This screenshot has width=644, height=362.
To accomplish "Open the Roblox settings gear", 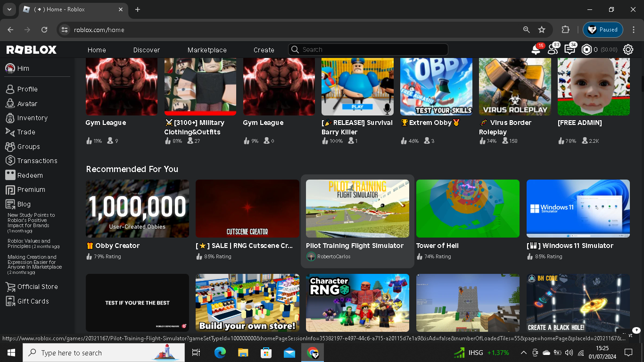I will 628,49.
